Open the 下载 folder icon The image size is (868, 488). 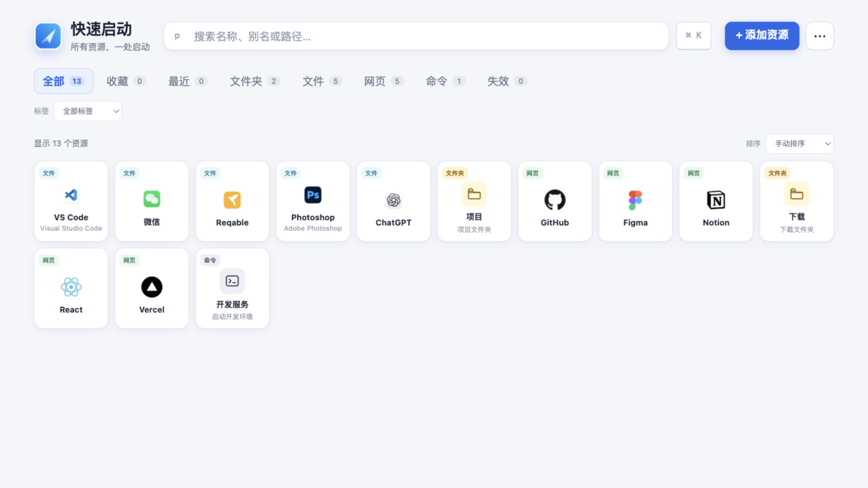(x=796, y=194)
